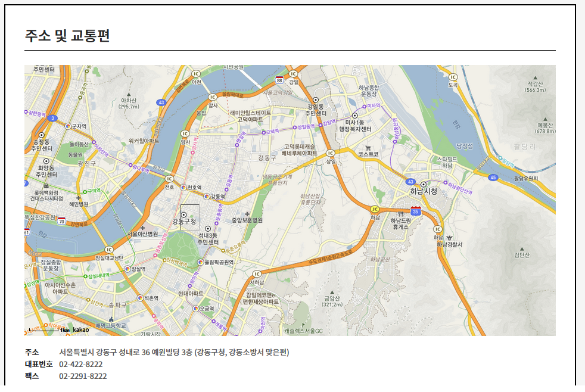Viewport: 585px width, 392px height.
Task: Click the address text 서울특별시 강동구 성내로 36
Action: 104,352
